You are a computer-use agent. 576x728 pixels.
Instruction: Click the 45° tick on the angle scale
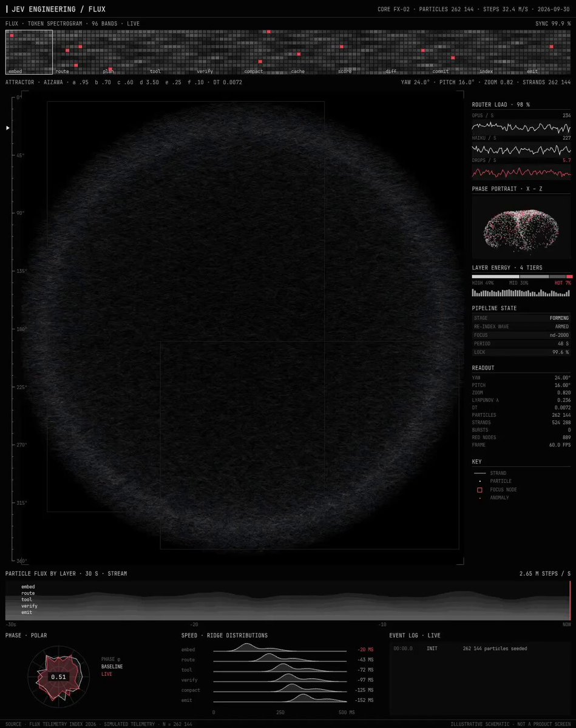(x=17, y=155)
